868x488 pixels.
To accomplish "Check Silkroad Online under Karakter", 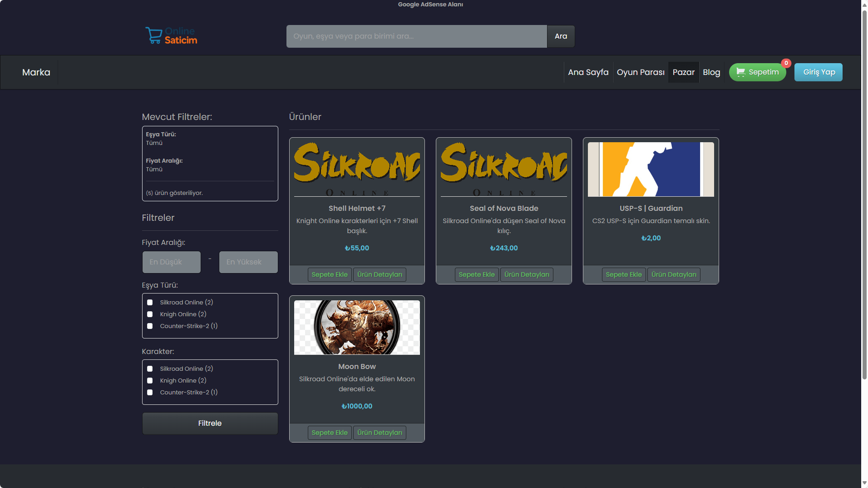I will click(x=150, y=369).
